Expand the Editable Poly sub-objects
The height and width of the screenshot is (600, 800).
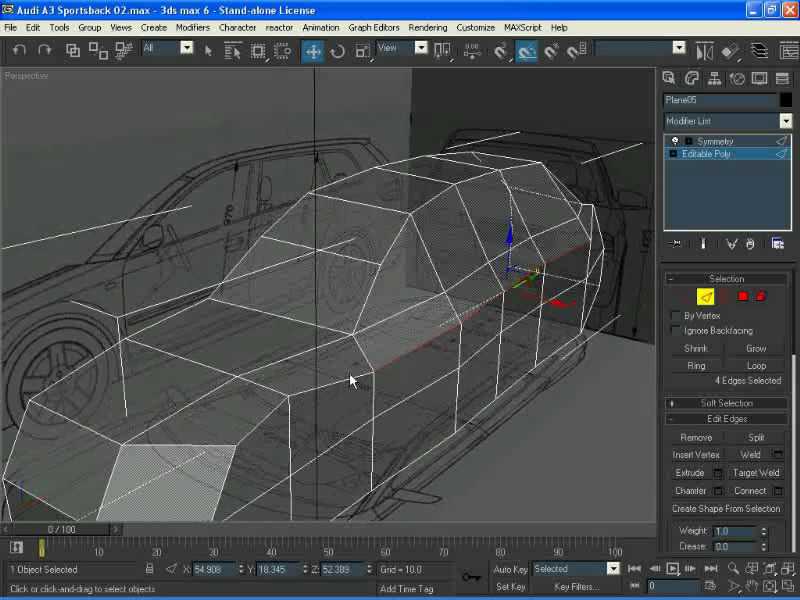tap(673, 154)
